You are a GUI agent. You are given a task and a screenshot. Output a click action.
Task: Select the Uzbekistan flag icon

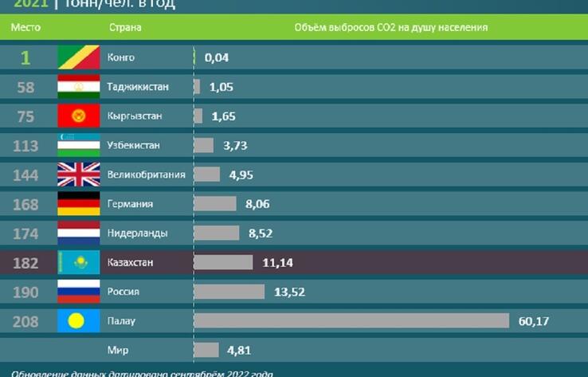click(79, 145)
